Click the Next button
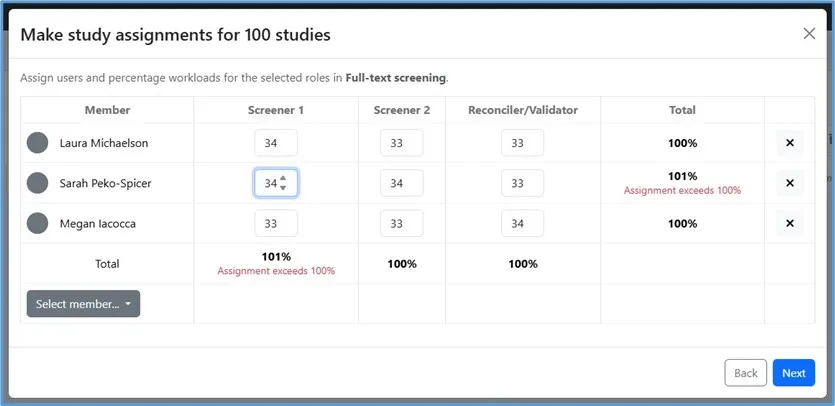 click(x=793, y=373)
